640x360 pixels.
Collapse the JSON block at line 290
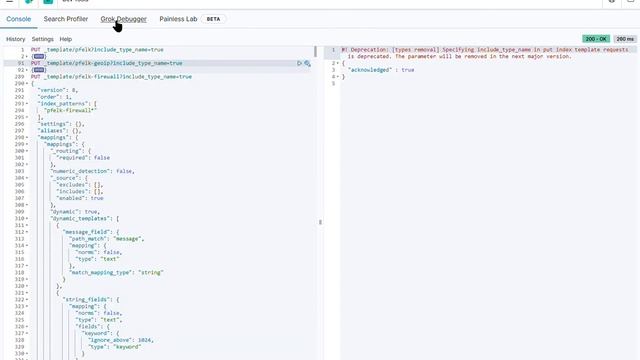coord(27,83)
